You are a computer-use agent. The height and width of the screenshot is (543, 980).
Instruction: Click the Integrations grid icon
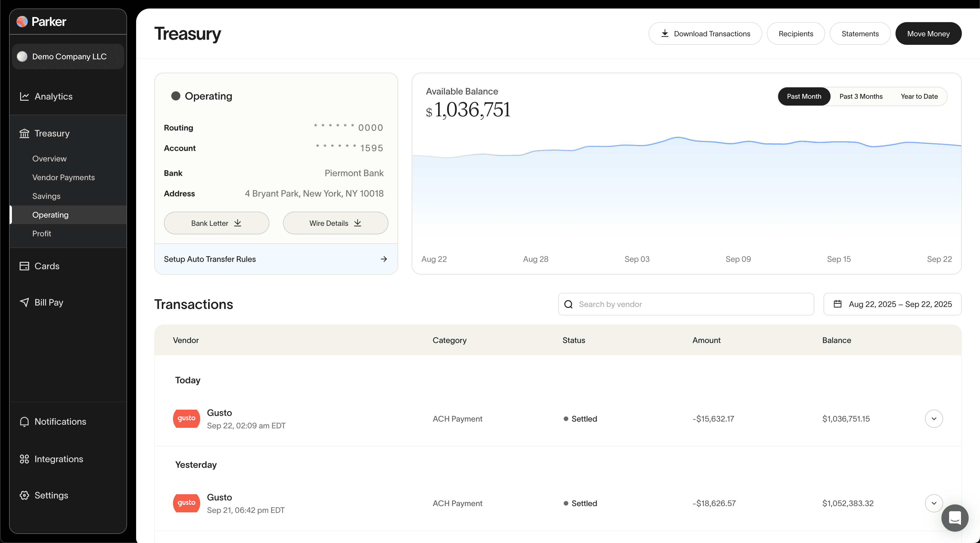pos(24,459)
